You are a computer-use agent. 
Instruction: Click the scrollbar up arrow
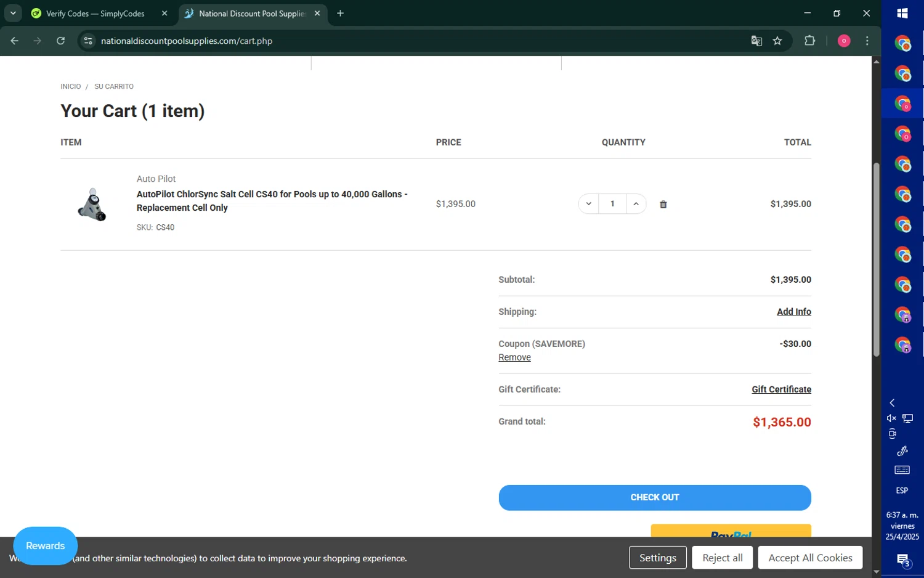click(x=876, y=61)
